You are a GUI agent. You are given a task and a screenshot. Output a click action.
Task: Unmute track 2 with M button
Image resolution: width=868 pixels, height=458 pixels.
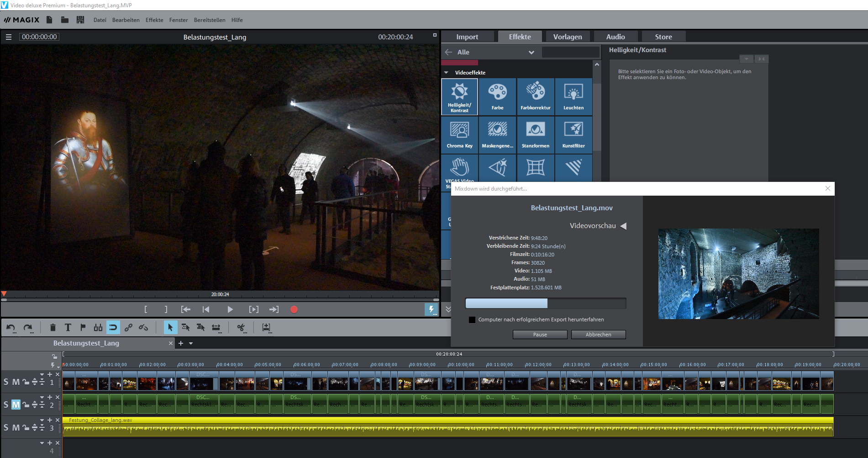coord(16,405)
